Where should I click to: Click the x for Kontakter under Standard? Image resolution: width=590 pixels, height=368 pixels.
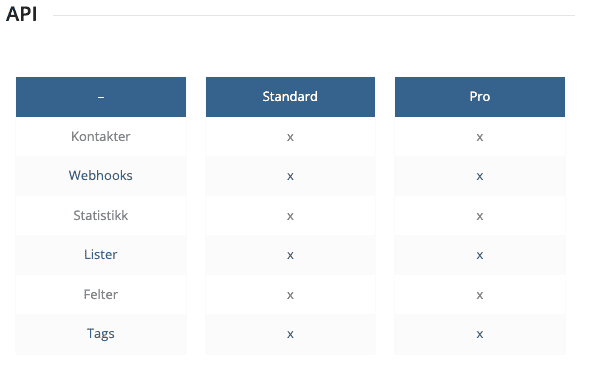coord(290,137)
